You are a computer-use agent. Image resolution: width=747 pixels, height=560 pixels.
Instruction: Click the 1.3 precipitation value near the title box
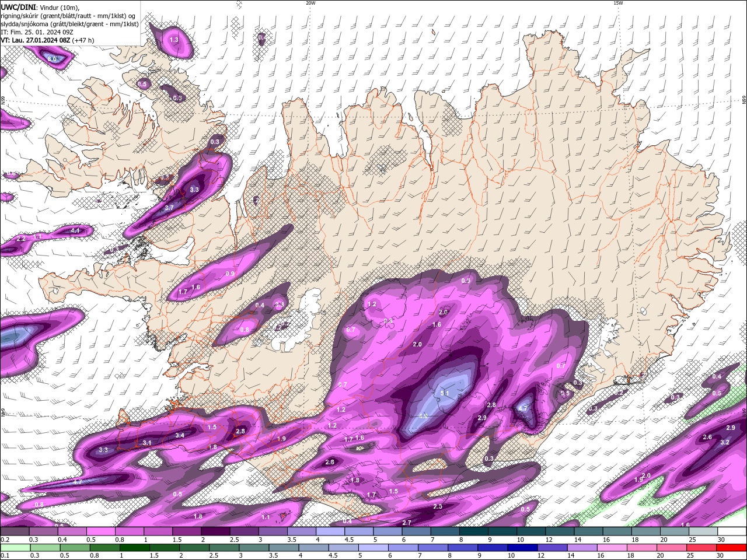174,40
